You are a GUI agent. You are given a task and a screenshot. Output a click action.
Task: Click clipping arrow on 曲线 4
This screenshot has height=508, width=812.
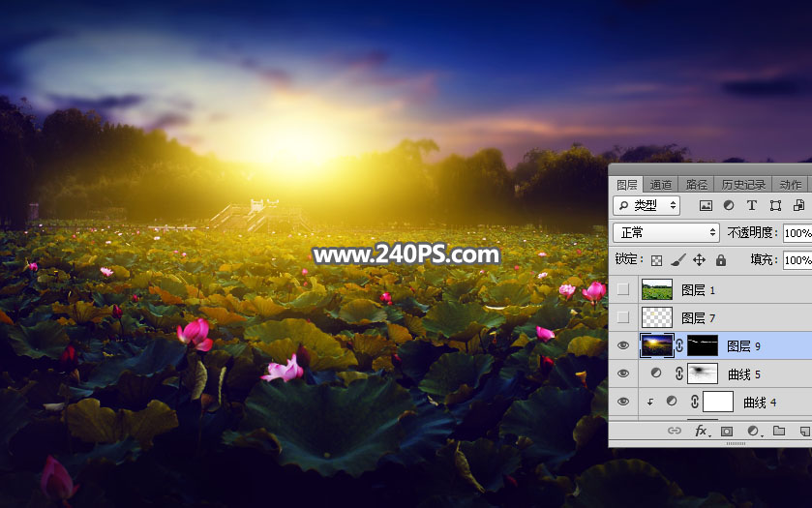650,402
